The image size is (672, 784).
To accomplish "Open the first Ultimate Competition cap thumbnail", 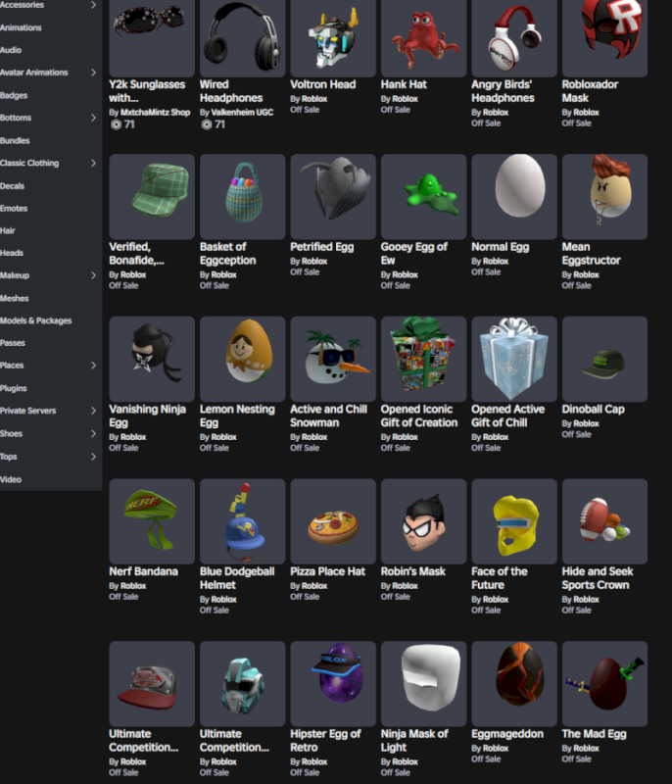I will coord(152,683).
